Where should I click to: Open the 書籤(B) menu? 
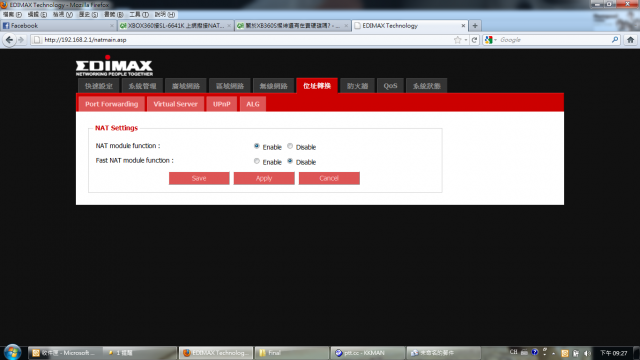click(113, 15)
